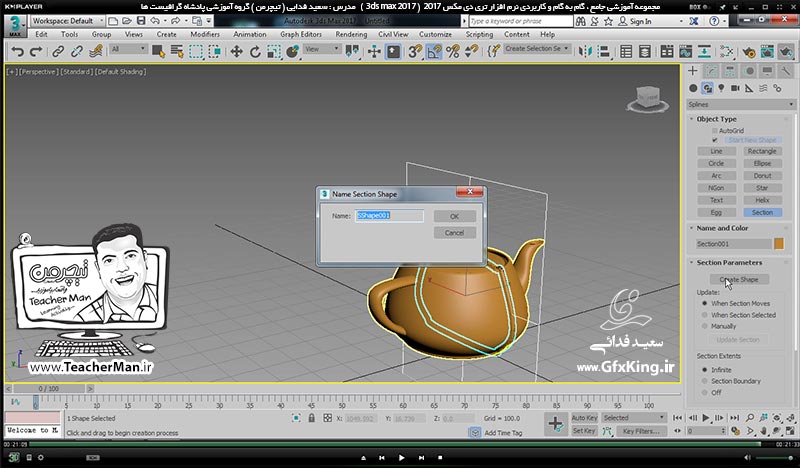Click the Key Filters... button
This screenshot has width=800, height=468.
[x=641, y=431]
